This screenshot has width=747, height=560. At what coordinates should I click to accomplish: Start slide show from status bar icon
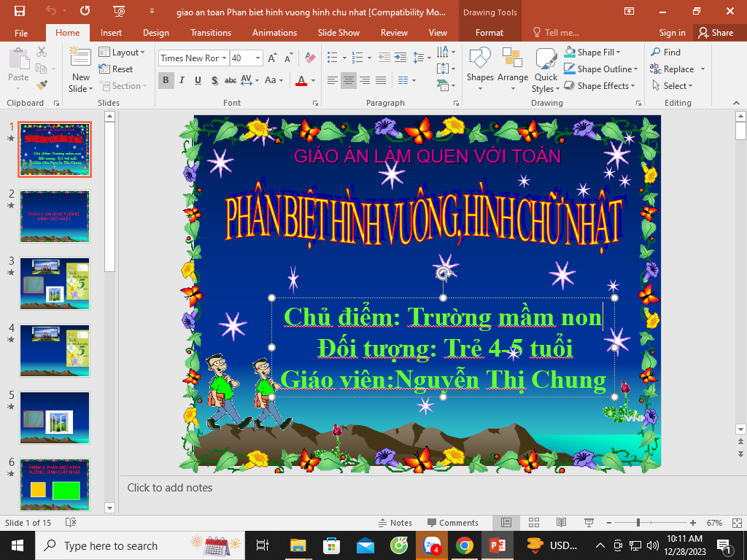tap(588, 523)
